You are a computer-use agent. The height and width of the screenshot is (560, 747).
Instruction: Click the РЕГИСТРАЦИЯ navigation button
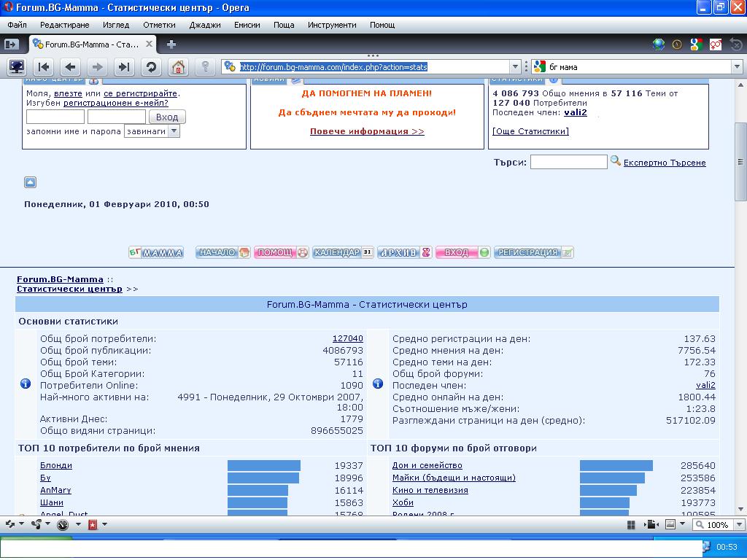pyautogui.click(x=534, y=253)
